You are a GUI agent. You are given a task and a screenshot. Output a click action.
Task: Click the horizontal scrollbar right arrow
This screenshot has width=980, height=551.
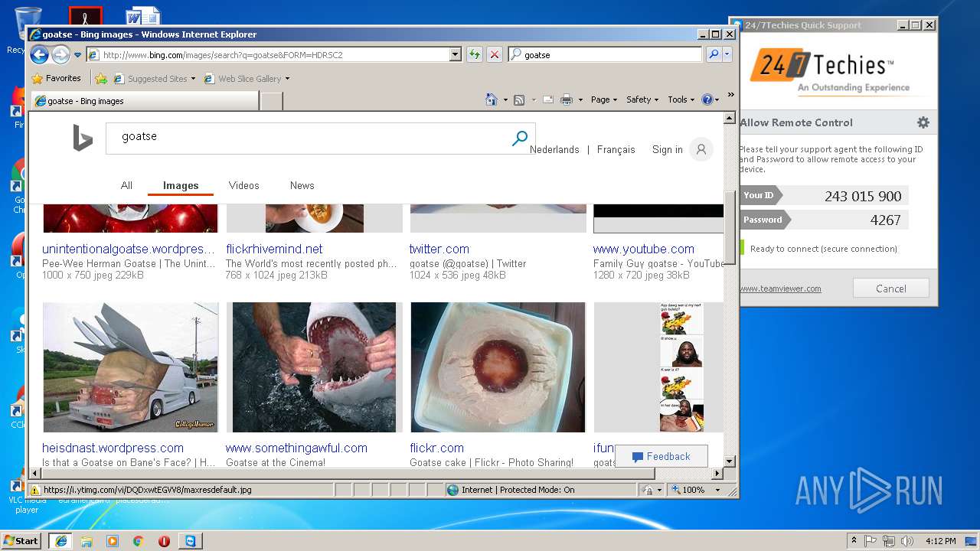[717, 474]
